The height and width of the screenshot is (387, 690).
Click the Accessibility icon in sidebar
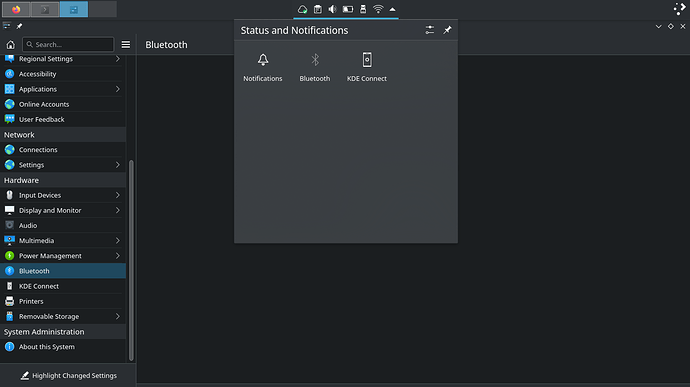coord(10,74)
